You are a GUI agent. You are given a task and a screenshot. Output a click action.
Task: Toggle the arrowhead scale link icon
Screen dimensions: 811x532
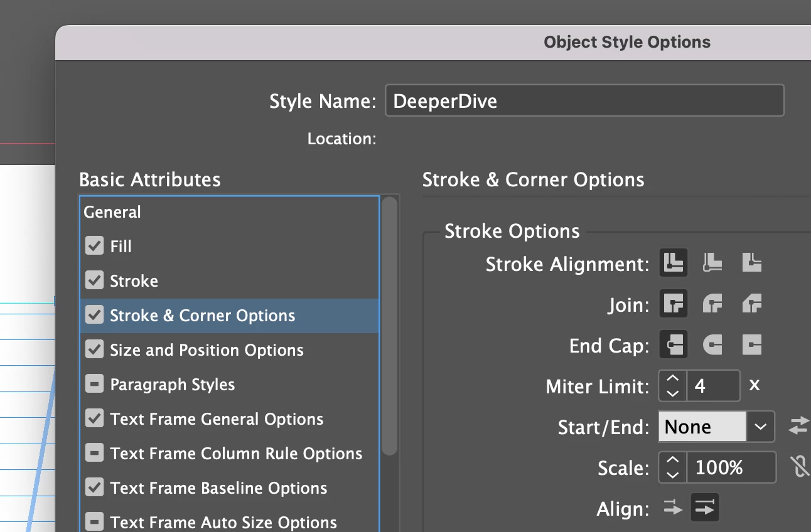click(799, 467)
